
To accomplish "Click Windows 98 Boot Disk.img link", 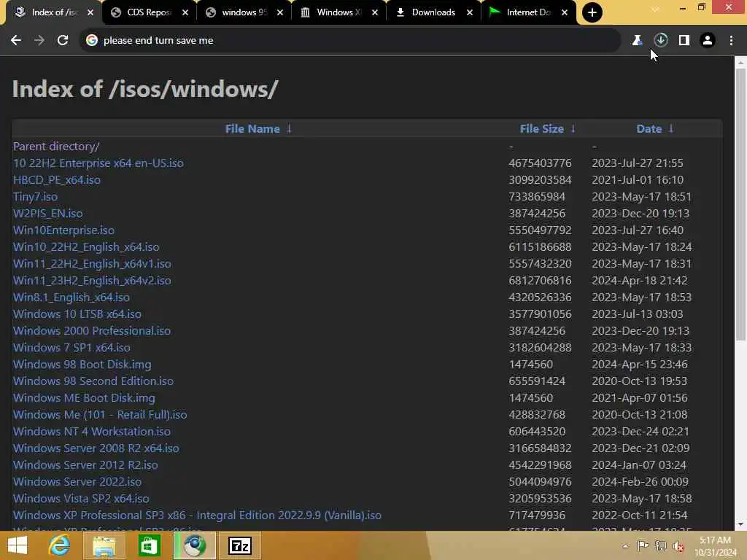I will (x=82, y=365).
